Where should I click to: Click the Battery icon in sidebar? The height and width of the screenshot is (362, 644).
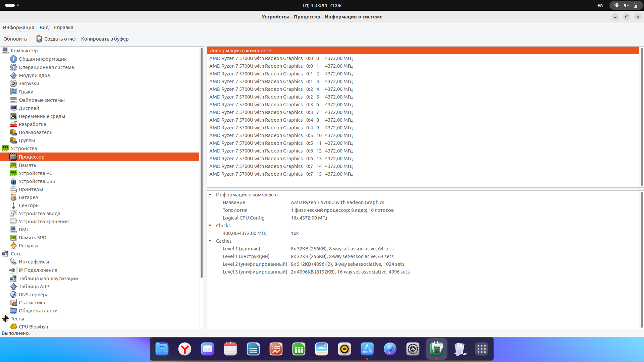click(x=13, y=197)
